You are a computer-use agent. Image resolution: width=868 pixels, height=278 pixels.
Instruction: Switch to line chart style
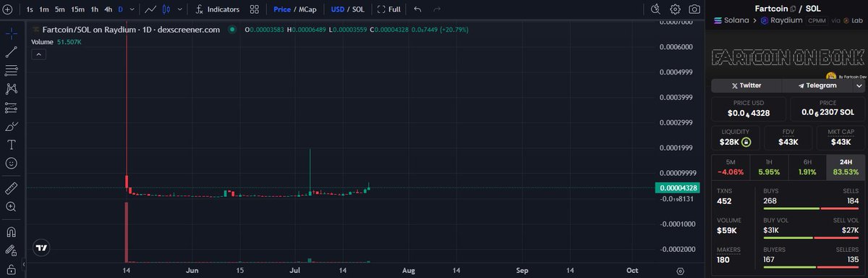(x=150, y=9)
